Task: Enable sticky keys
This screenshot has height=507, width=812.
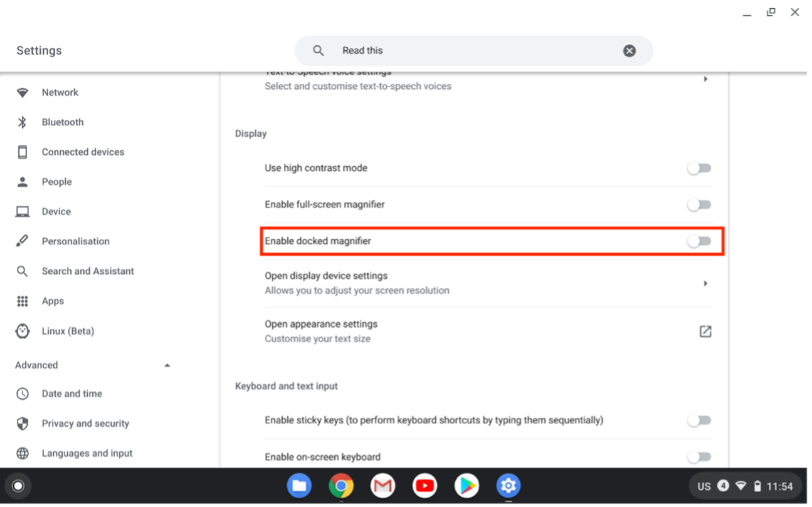Action: tap(699, 420)
